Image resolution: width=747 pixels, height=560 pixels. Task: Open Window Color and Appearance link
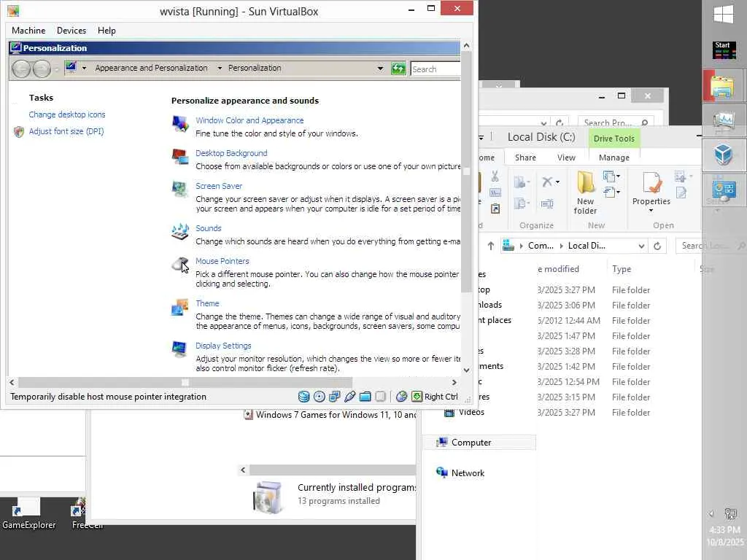(249, 120)
